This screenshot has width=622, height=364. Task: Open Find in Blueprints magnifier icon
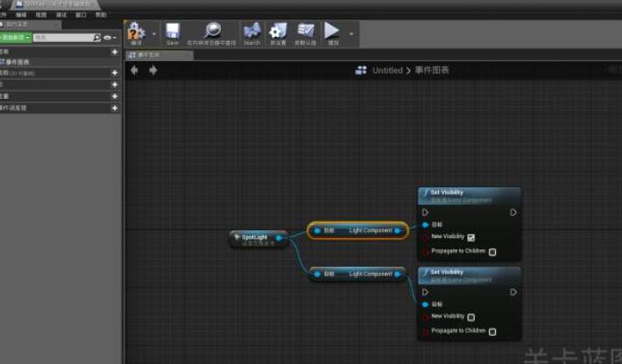(212, 32)
